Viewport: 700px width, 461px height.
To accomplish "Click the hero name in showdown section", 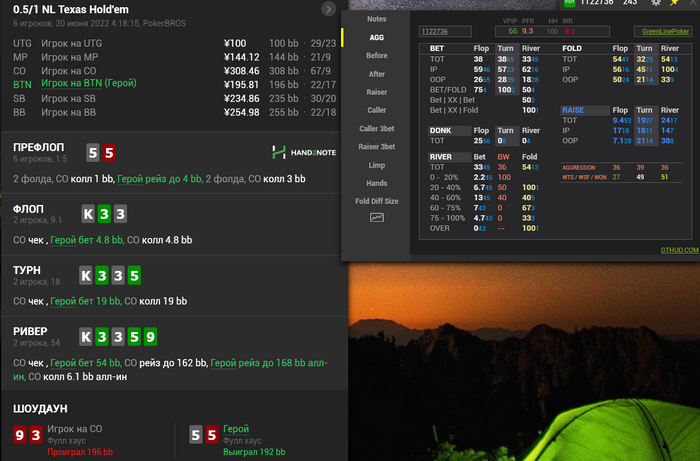I will [236, 429].
